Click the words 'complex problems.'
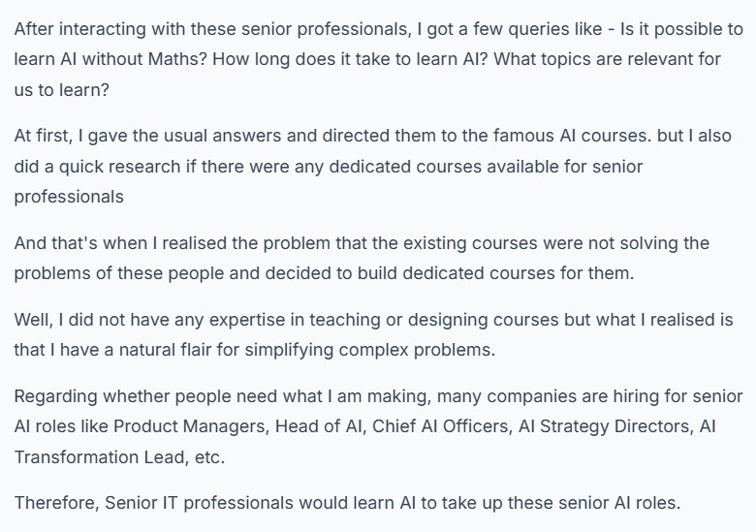Viewport: 756px width, 532px height. (x=417, y=350)
